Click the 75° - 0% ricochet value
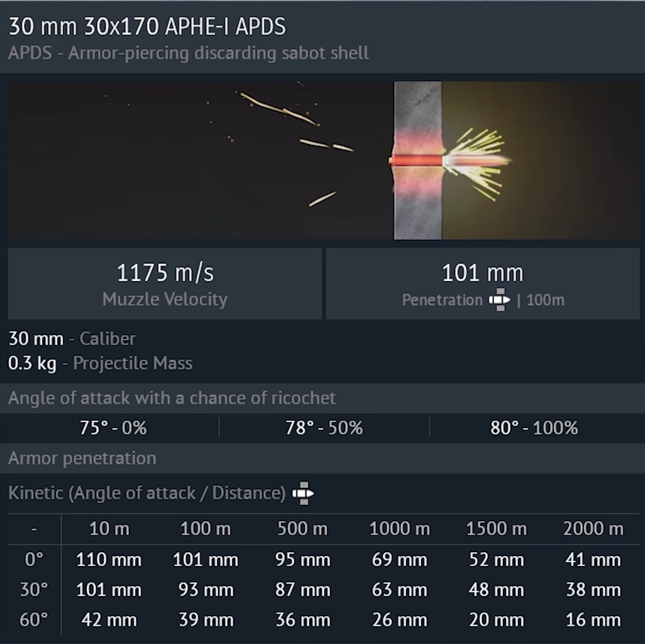This screenshot has width=645, height=644. coord(113,428)
